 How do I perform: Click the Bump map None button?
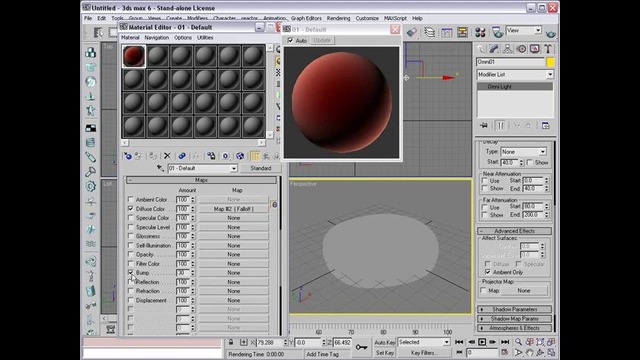pos(233,273)
